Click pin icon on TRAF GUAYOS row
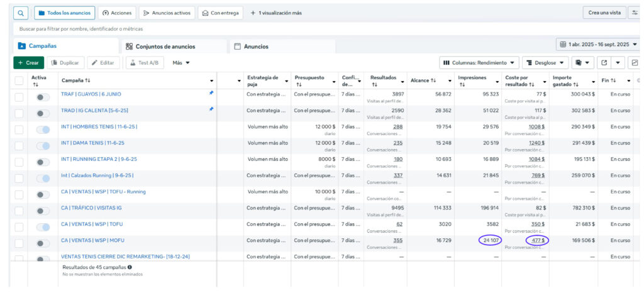Image resolution: width=644 pixels, height=293 pixels. [x=211, y=93]
